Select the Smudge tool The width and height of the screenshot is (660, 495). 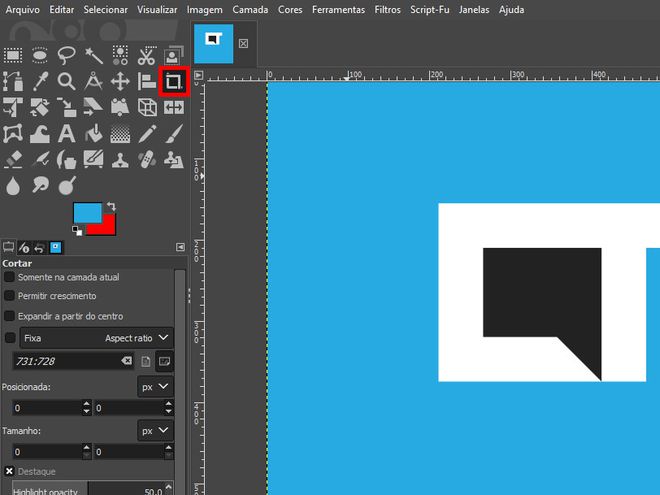pos(40,186)
